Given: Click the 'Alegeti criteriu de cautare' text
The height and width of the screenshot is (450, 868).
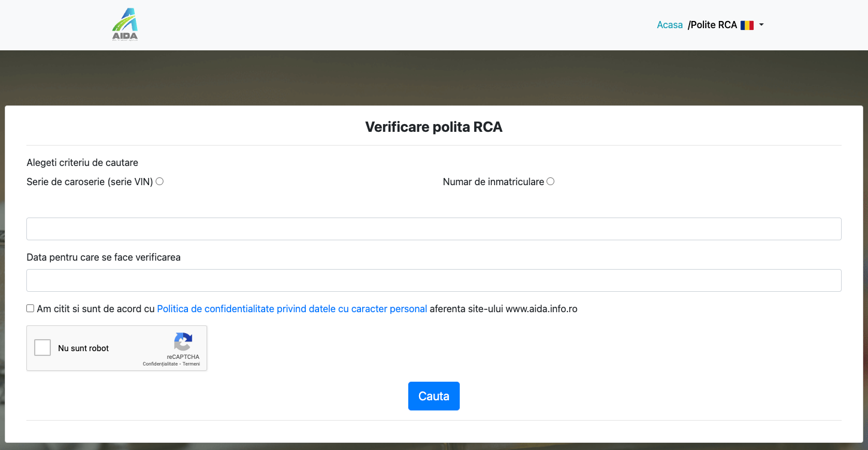Looking at the screenshot, I should [x=83, y=163].
